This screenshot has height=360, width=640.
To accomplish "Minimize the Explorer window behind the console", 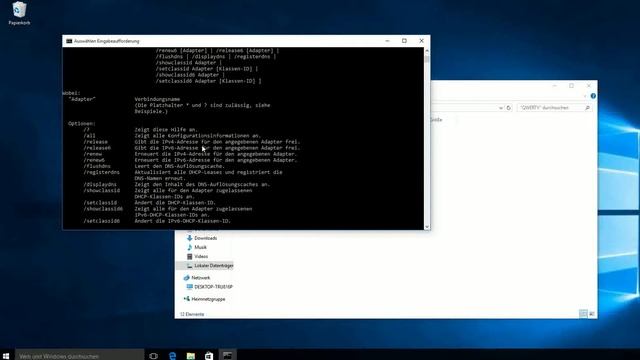I will click(x=554, y=86).
